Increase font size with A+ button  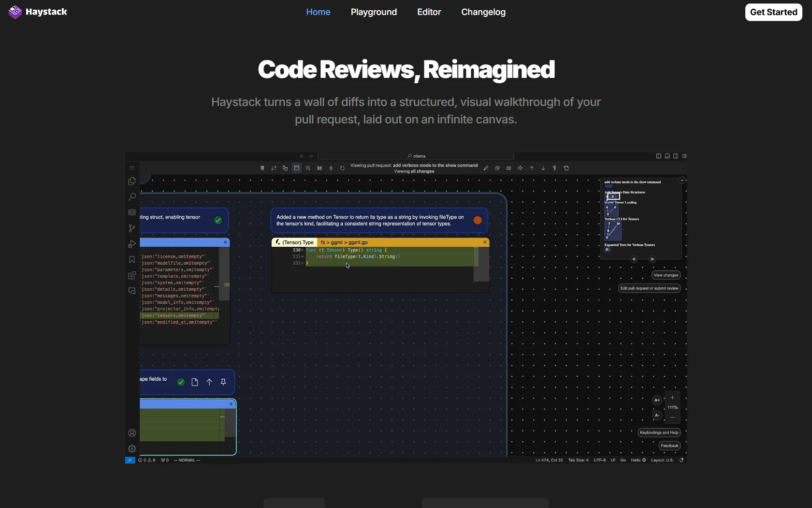click(x=657, y=400)
